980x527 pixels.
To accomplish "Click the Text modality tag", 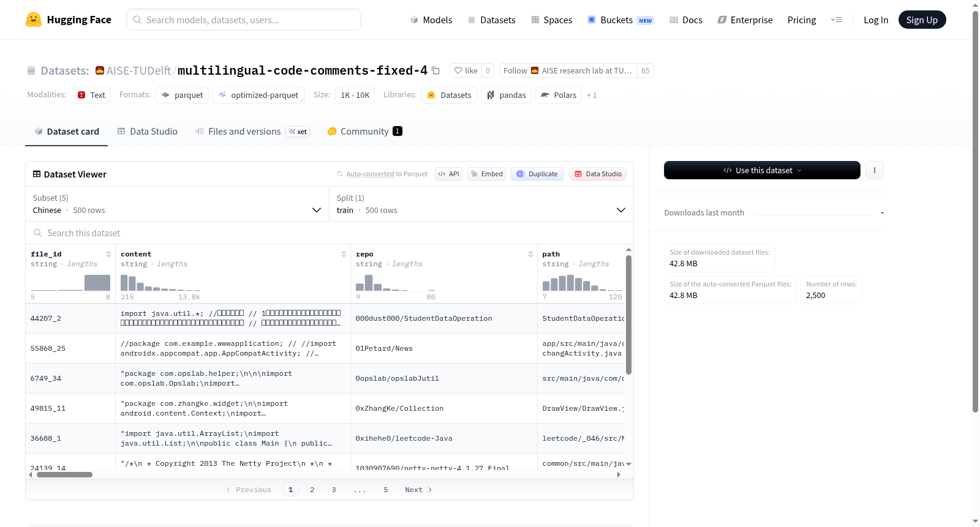I will coord(91,95).
